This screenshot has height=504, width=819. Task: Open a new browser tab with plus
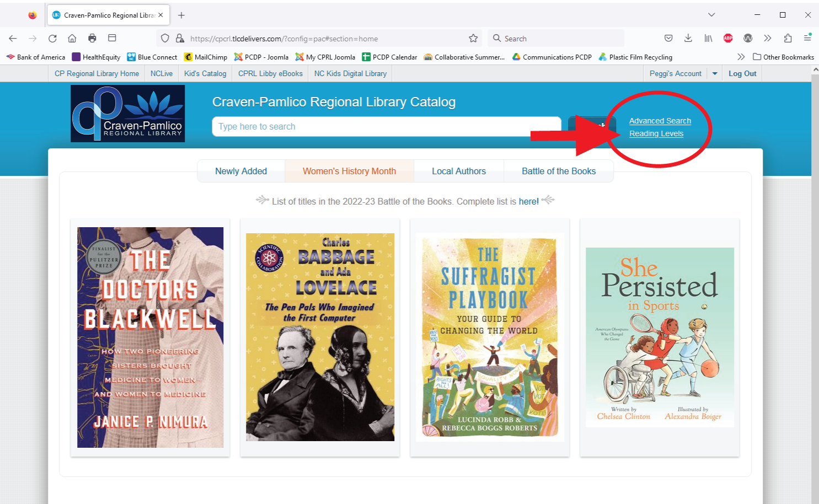point(181,15)
